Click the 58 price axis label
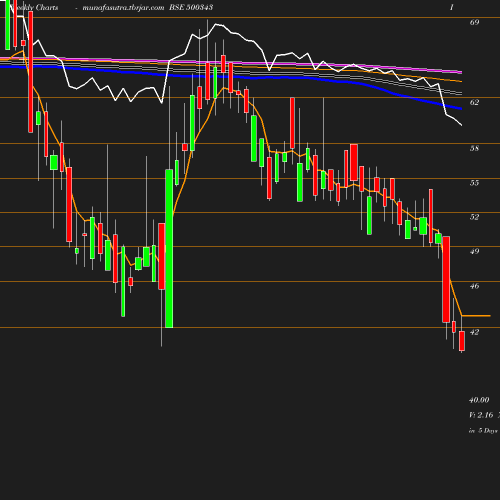 tap(474, 148)
